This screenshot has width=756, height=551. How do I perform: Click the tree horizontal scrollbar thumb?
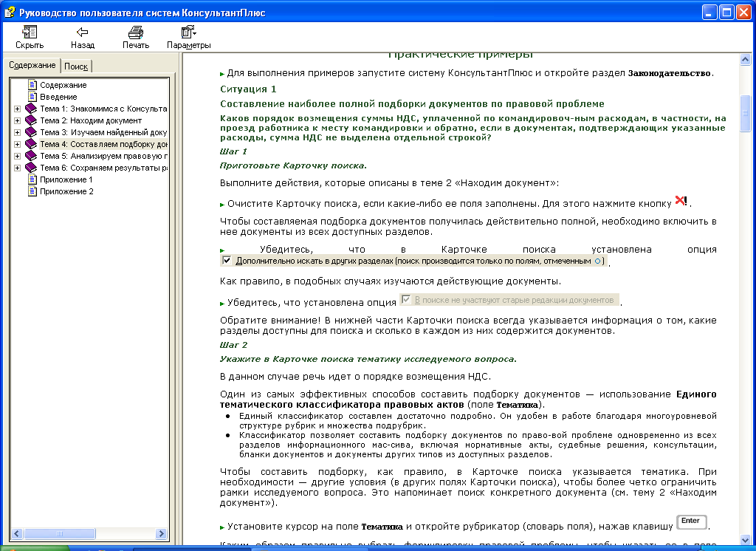[x=60, y=533]
